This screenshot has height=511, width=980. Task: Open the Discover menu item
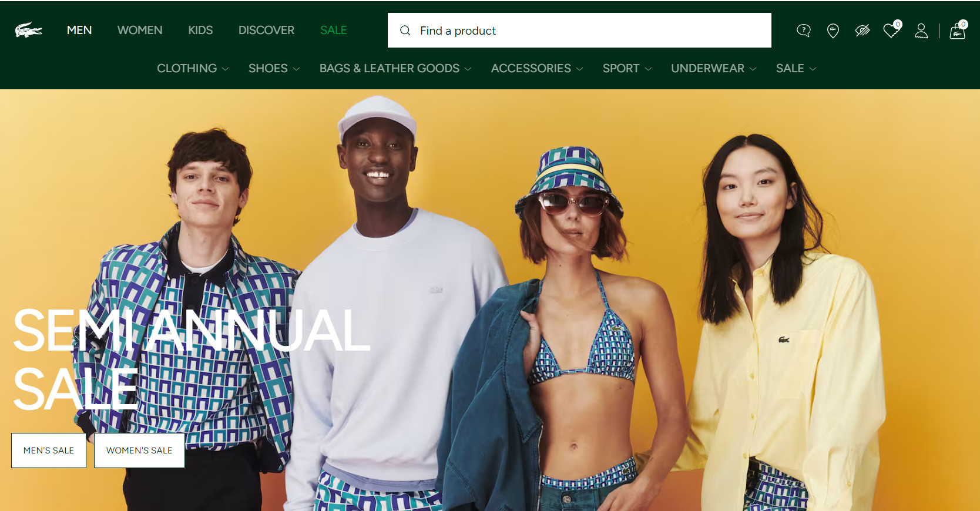[x=266, y=30]
